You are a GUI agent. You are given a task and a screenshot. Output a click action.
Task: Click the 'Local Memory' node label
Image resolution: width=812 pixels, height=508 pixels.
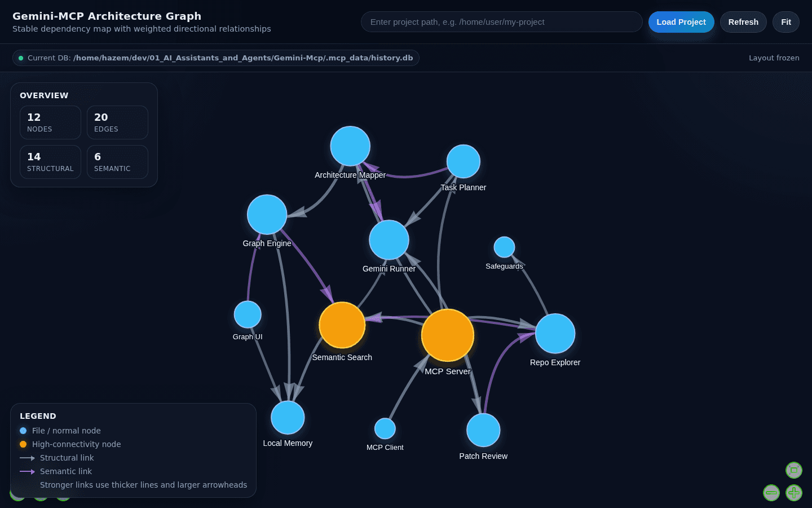tap(288, 443)
